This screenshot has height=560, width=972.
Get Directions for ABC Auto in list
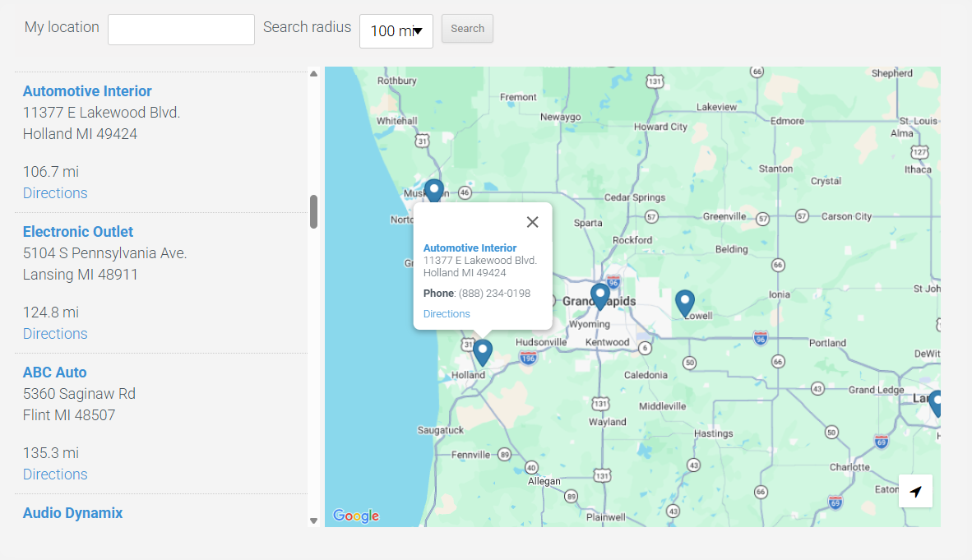[55, 474]
